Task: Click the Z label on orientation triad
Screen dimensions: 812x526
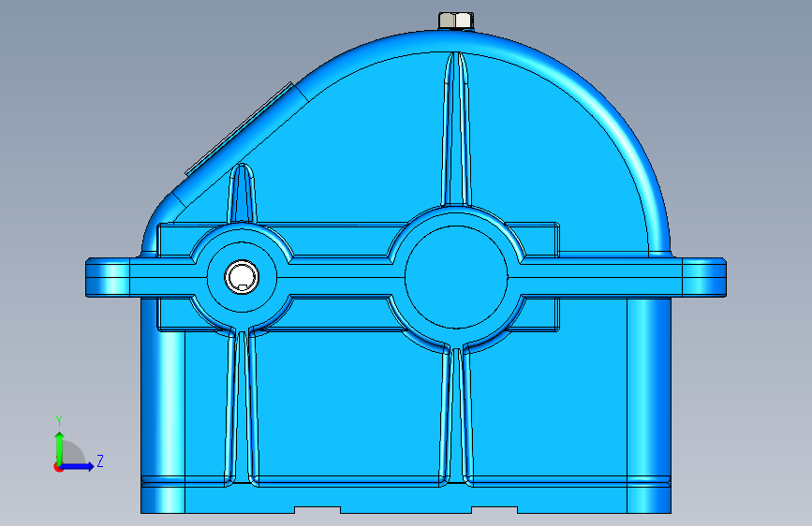Action: [x=100, y=460]
